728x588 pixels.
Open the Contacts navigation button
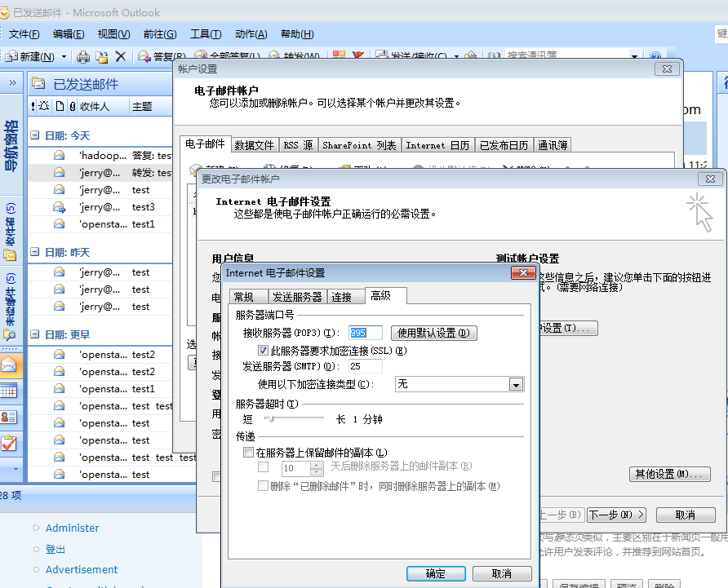pyautogui.click(x=9, y=418)
